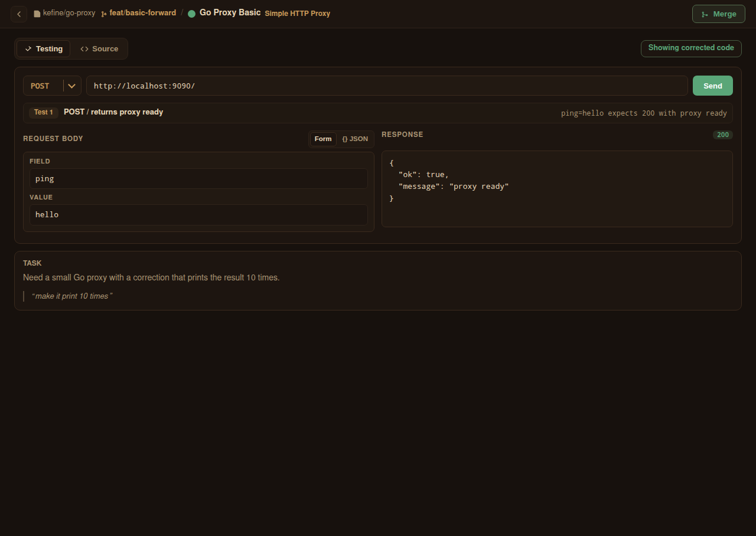Edit the FIELD input containing ping

(198, 178)
